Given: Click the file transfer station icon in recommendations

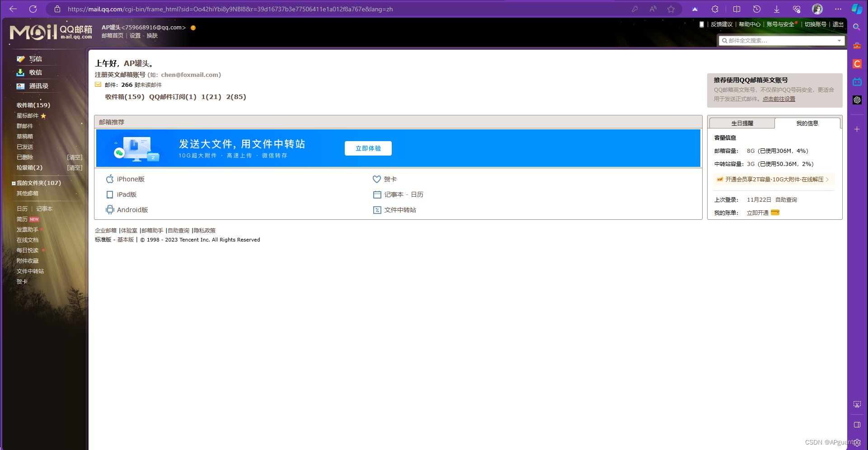Looking at the screenshot, I should tap(377, 210).
